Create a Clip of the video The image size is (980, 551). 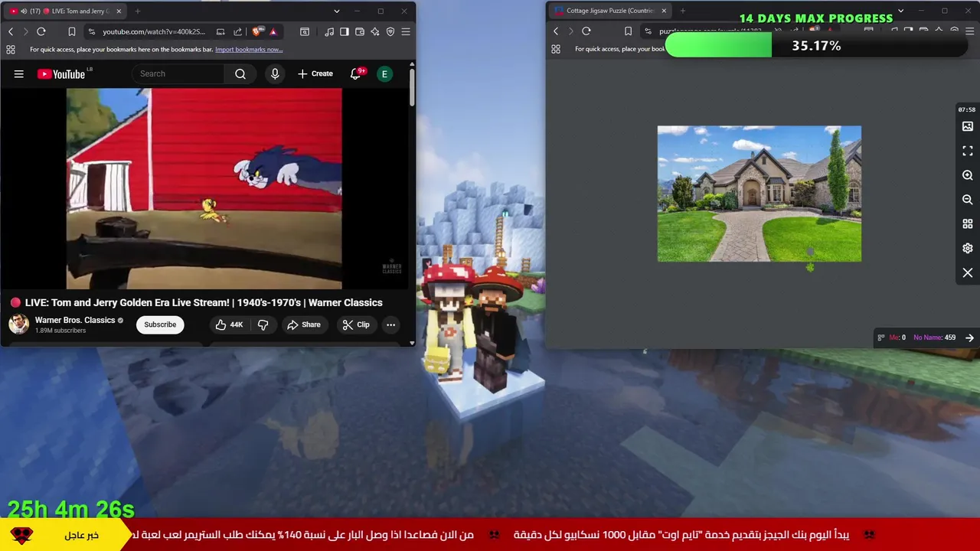356,324
